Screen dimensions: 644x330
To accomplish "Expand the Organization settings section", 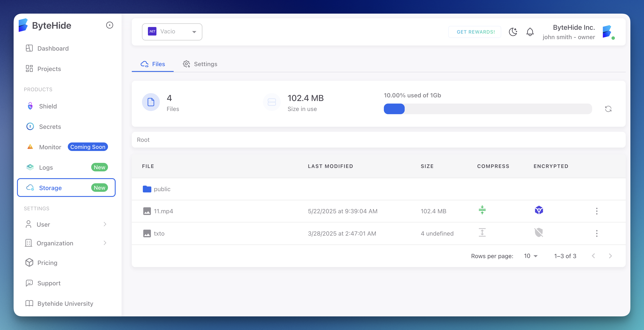I will point(55,243).
